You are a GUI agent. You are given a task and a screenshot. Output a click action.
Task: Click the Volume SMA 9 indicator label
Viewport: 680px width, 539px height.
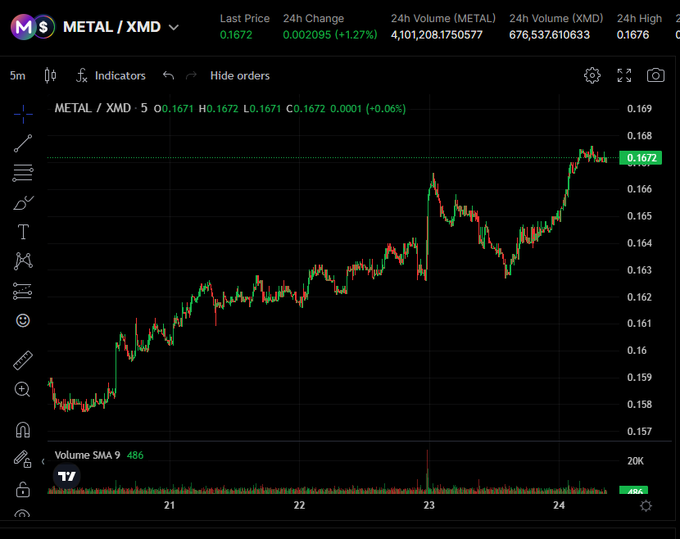click(87, 455)
